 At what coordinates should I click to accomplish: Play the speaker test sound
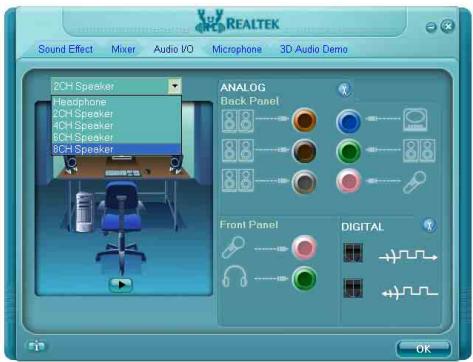pyautogui.click(x=121, y=285)
